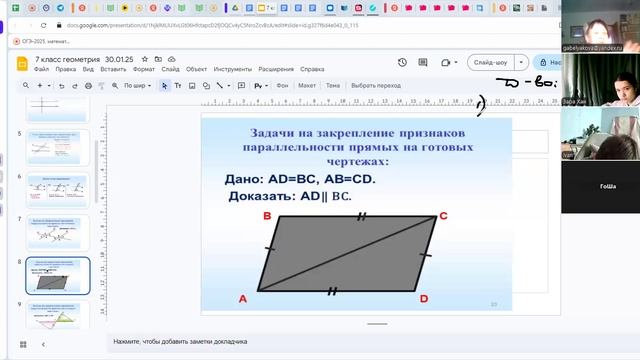
Task: Open the comments history icon
Action: pyautogui.click(x=423, y=62)
